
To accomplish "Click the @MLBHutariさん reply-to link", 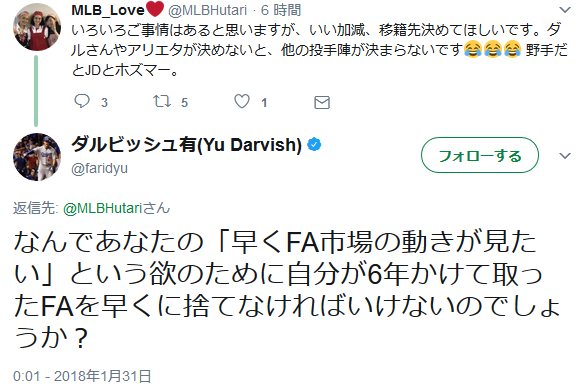I will [117, 208].
